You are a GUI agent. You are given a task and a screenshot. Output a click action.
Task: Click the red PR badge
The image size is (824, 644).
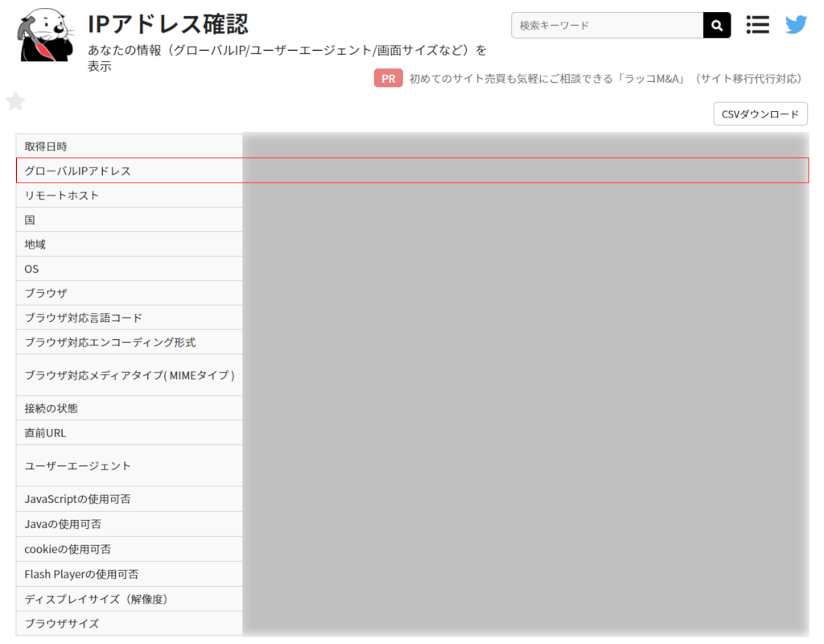pyautogui.click(x=388, y=78)
